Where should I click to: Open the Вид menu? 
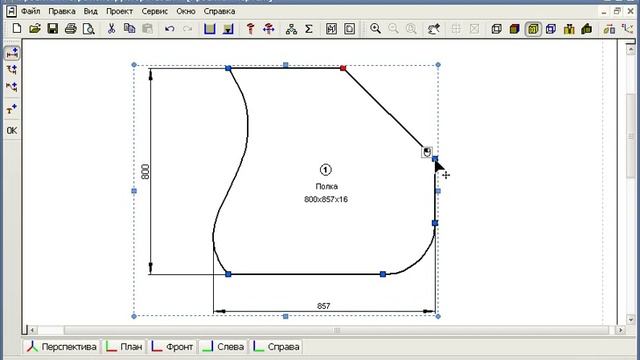(91, 11)
